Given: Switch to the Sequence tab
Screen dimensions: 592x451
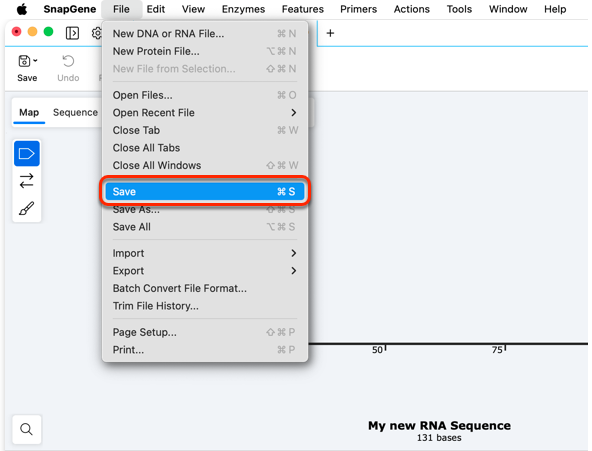Looking at the screenshot, I should (x=75, y=112).
